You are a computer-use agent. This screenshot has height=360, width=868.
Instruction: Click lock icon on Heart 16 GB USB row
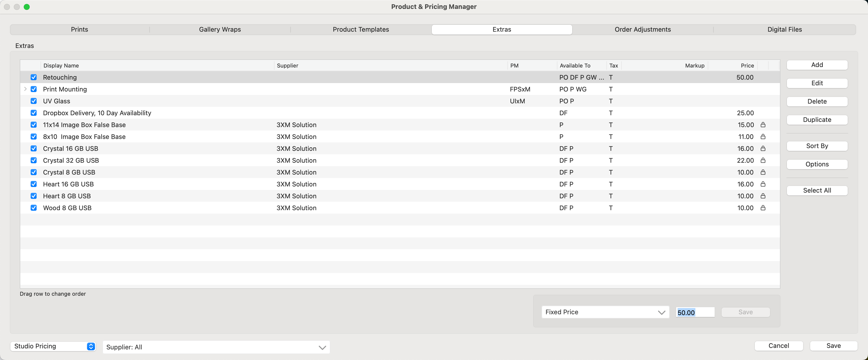763,184
